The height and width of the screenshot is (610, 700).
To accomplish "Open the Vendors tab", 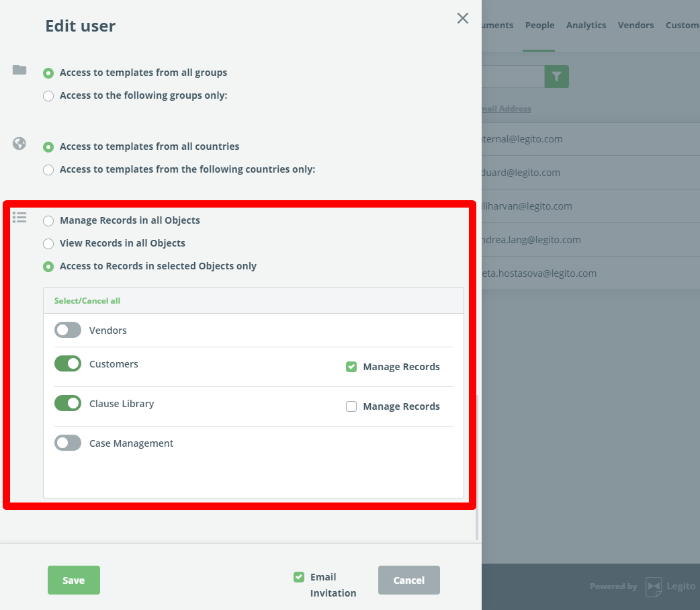I will click(x=636, y=25).
